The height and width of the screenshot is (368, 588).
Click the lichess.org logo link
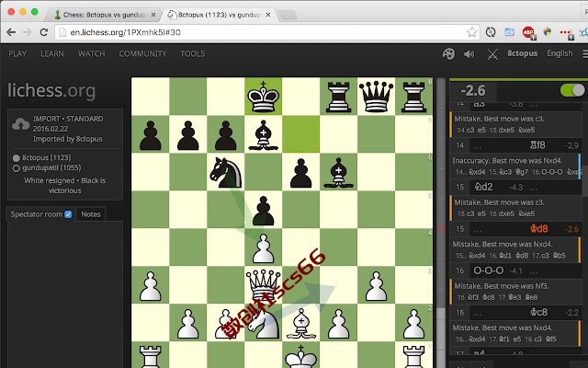(51, 90)
